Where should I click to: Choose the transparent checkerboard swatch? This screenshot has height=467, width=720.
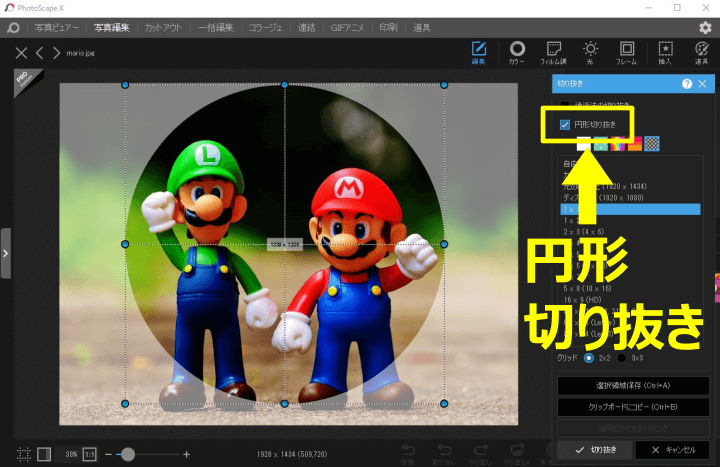click(652, 144)
